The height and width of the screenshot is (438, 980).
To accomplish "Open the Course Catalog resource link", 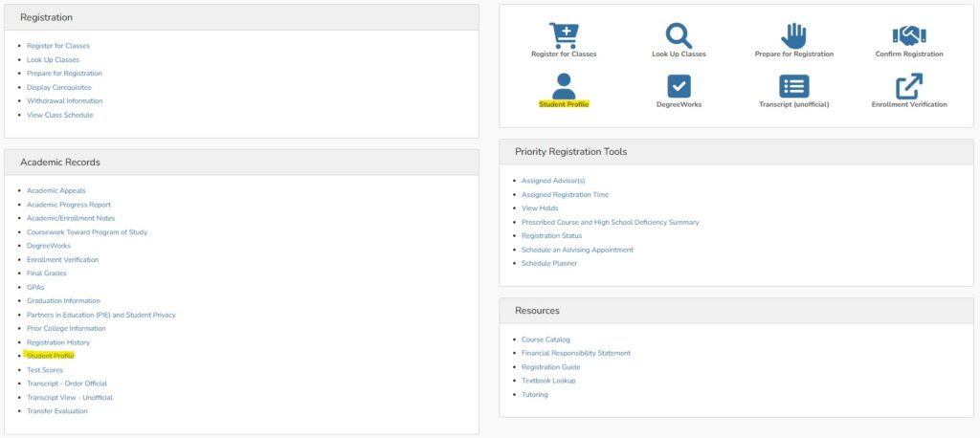I will 546,339.
